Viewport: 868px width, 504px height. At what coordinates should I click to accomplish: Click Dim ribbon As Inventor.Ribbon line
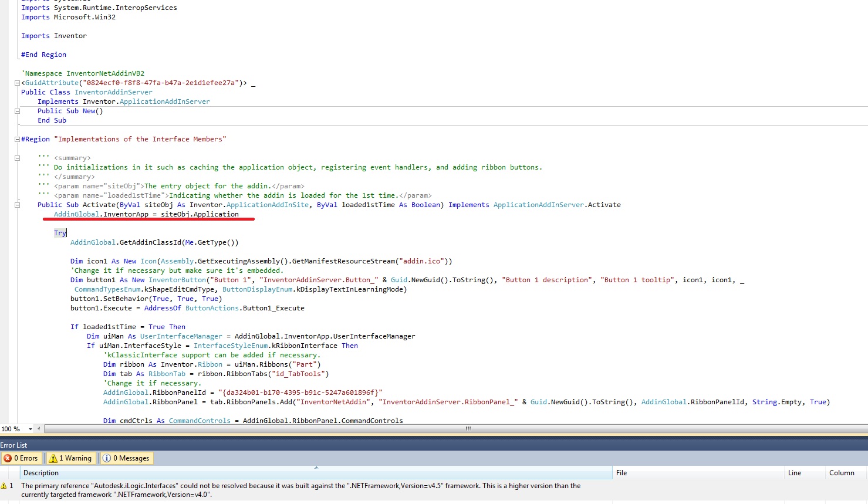212,364
